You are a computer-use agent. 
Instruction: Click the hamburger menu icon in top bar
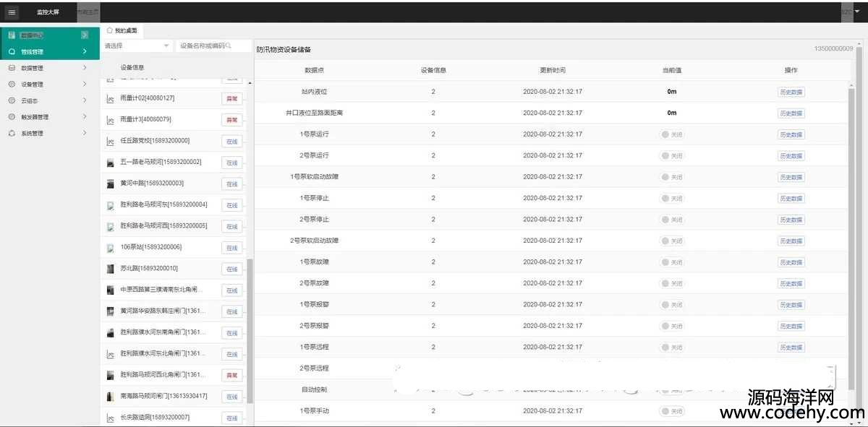(x=12, y=12)
